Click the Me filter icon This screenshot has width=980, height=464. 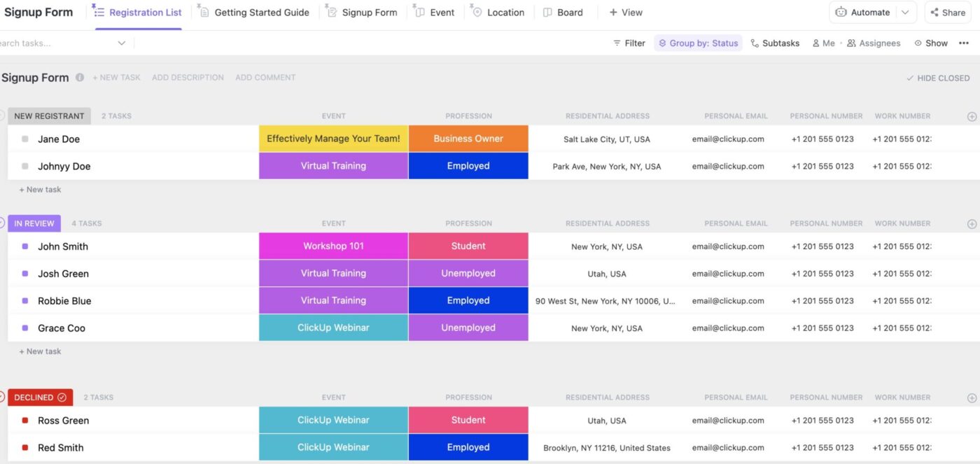coord(817,43)
